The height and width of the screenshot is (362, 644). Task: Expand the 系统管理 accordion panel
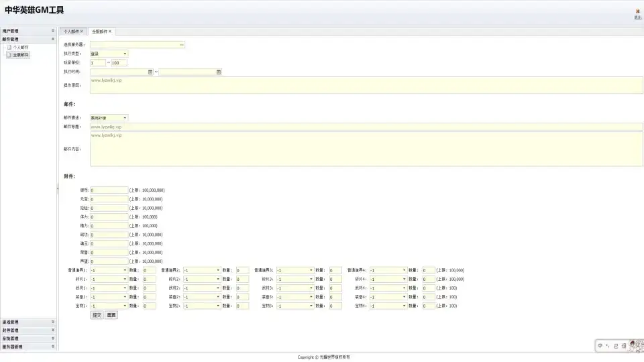pyautogui.click(x=28, y=339)
